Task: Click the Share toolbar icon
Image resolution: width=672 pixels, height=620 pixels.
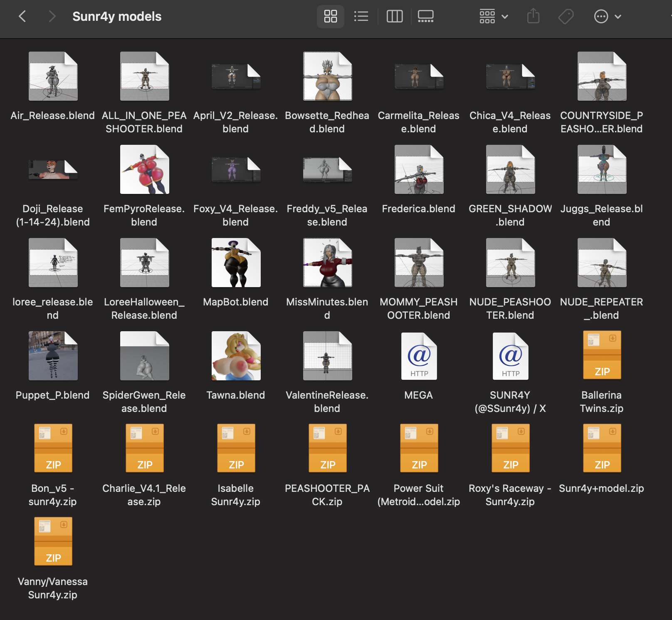Action: (x=533, y=17)
